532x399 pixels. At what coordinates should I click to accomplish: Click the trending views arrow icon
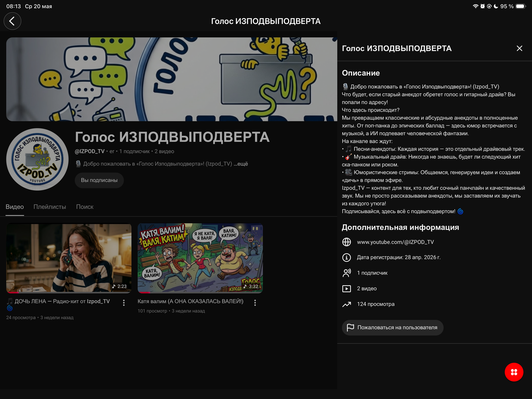347,304
